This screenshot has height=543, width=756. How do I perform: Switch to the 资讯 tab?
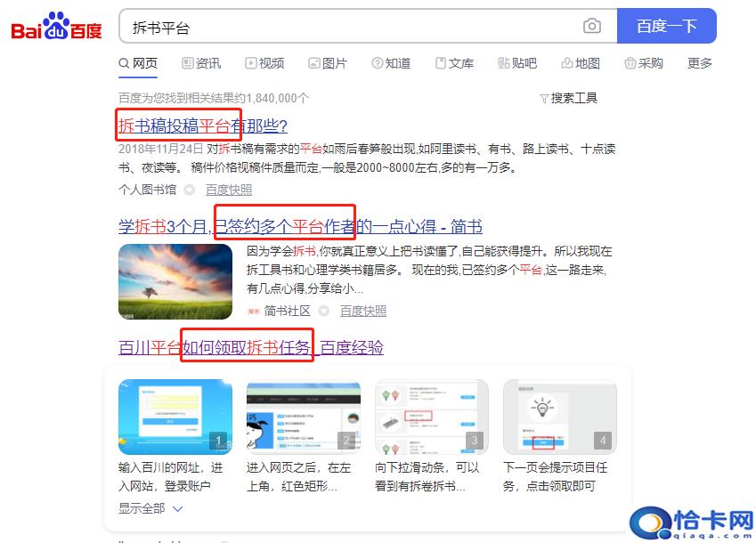201,63
